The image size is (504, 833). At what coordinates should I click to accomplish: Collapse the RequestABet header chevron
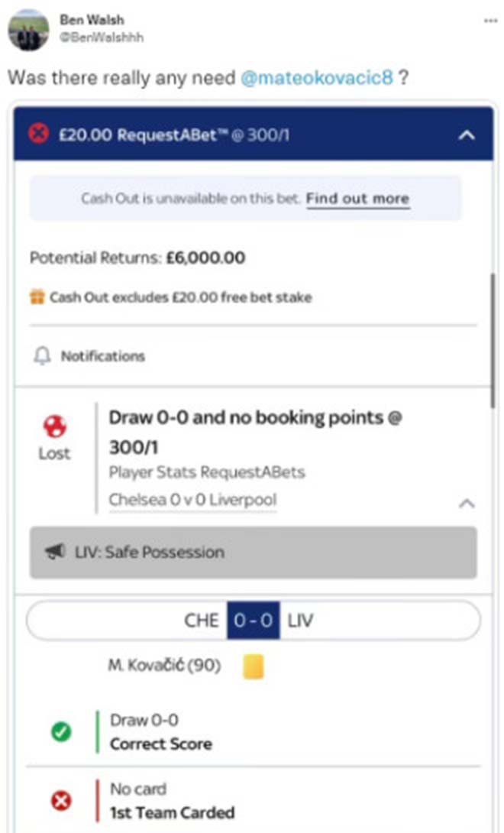(466, 135)
